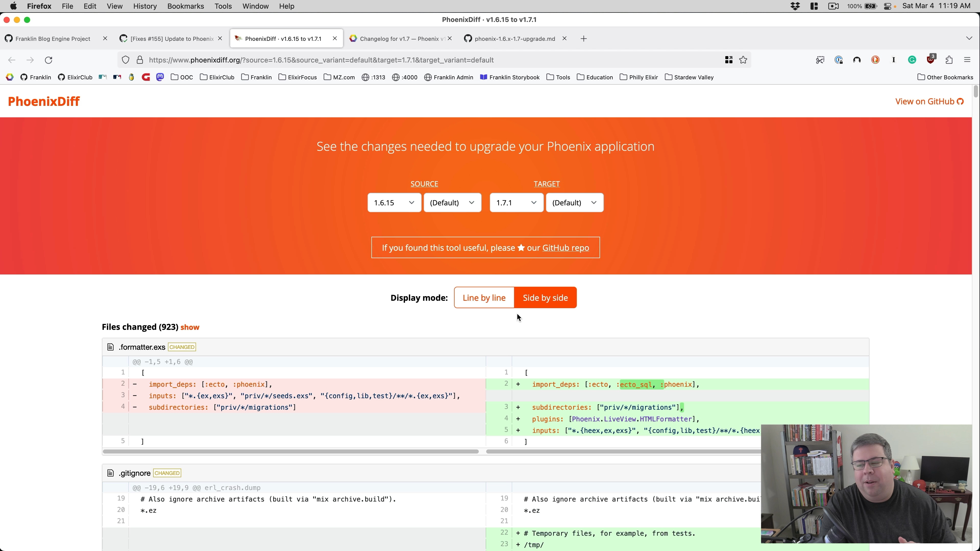Click the grid icon in address bar
980x551 pixels.
click(x=729, y=60)
